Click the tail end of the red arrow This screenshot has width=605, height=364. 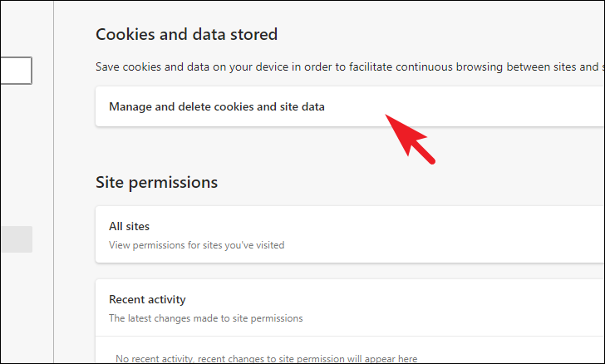[x=431, y=160]
